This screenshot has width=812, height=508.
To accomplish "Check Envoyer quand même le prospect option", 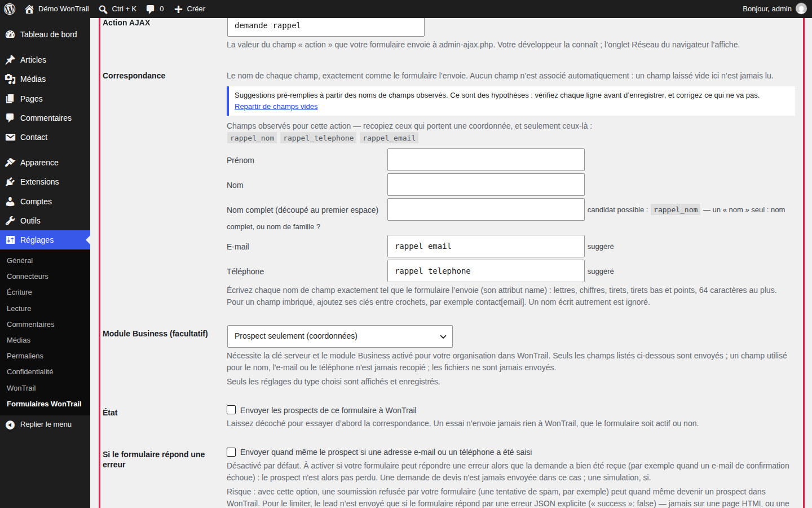I will click(231, 452).
